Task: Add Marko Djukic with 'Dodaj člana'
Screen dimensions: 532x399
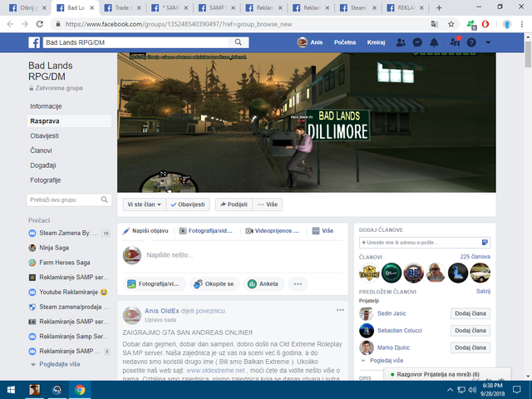Action: (x=470, y=347)
